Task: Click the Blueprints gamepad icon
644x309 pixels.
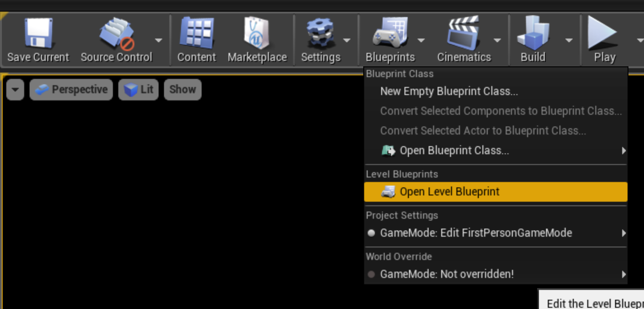Action: point(390,33)
